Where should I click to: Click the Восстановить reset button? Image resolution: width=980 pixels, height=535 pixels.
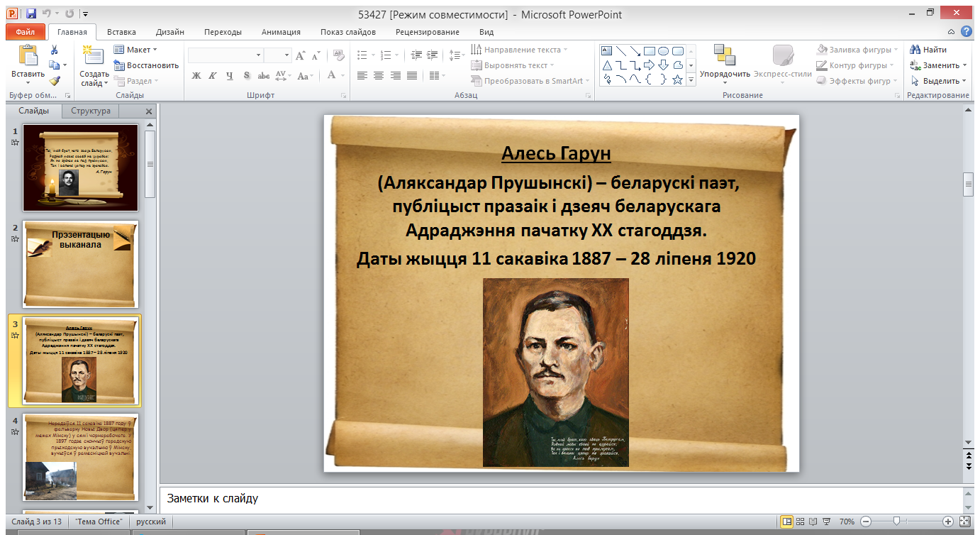(146, 65)
